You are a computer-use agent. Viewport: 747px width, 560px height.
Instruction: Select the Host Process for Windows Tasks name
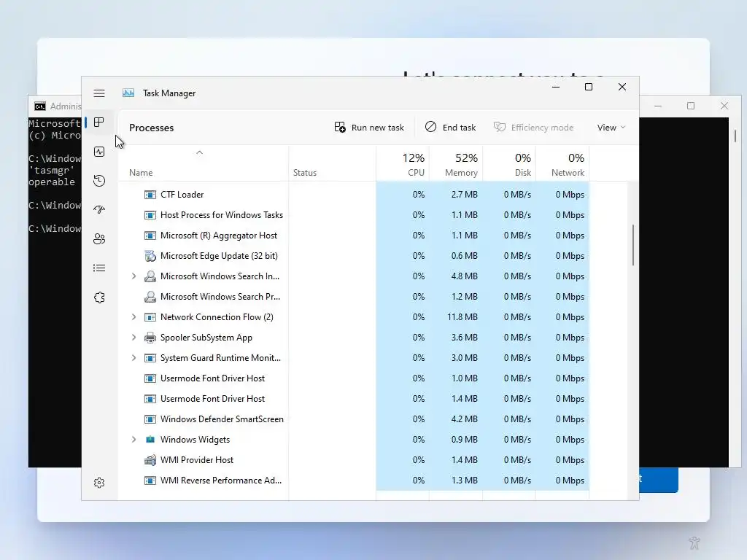pyautogui.click(x=222, y=215)
